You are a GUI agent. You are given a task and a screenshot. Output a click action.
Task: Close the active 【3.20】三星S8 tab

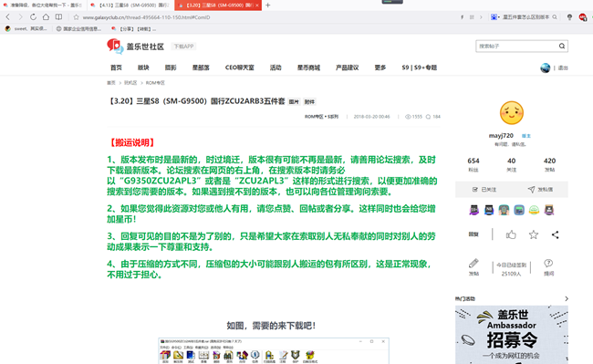(x=257, y=5)
